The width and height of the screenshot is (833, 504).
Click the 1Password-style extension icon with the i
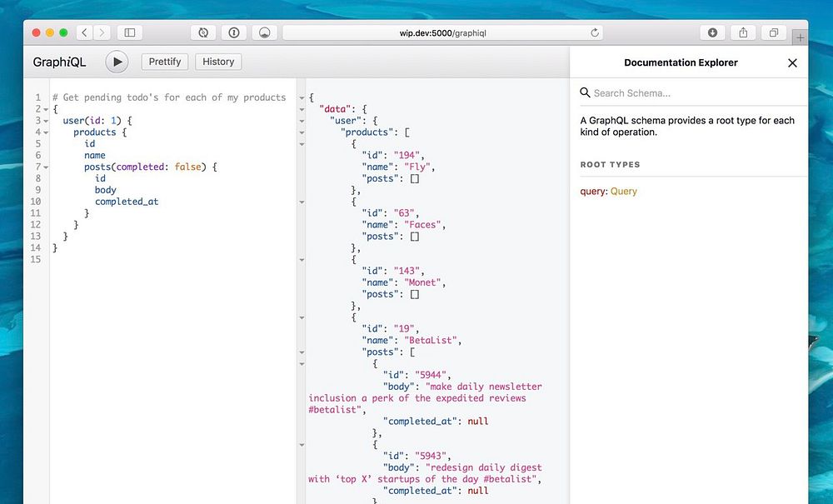tap(234, 32)
